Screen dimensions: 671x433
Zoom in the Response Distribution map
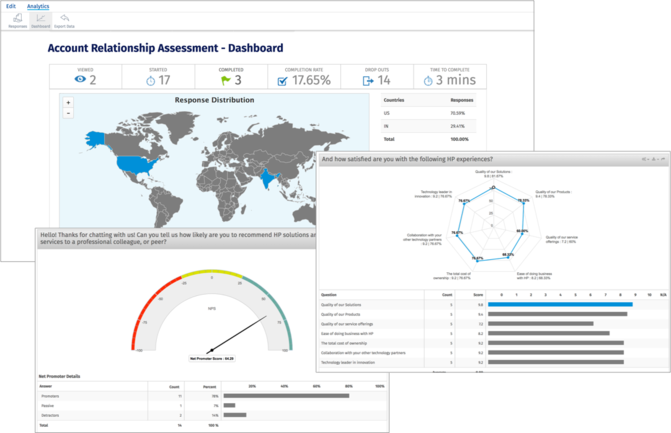[68, 102]
